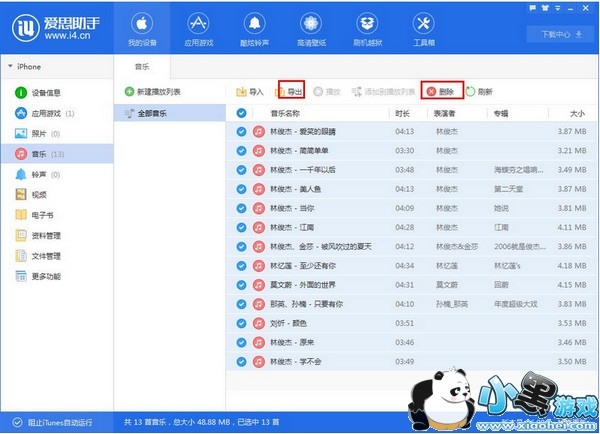
Task: Toggle the select-all checkbox in header
Action: pos(241,113)
